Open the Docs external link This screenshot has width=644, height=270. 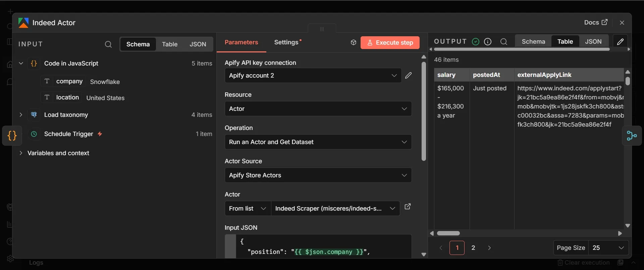[x=596, y=22]
